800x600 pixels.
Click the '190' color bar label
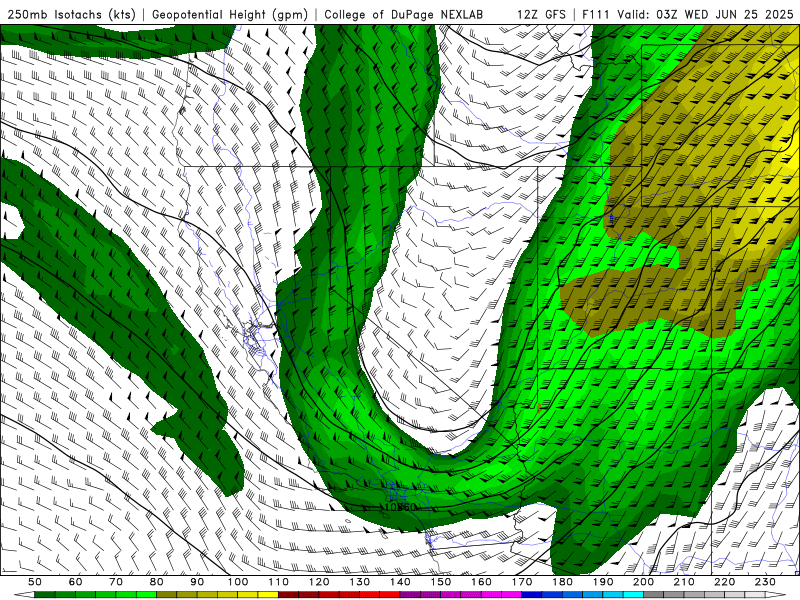coord(603,582)
